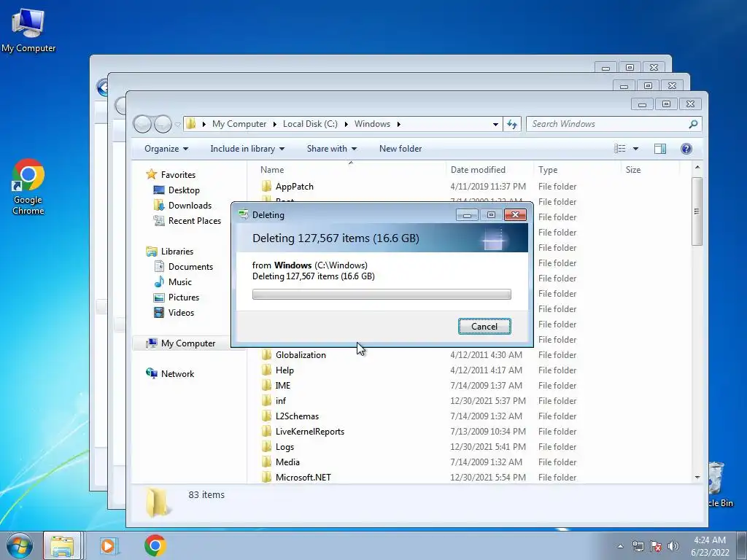Click Show desktop strip at taskbar end

click(x=742, y=545)
